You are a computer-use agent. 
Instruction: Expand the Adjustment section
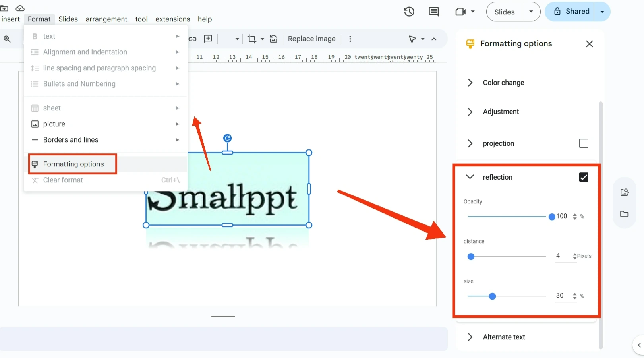point(501,112)
